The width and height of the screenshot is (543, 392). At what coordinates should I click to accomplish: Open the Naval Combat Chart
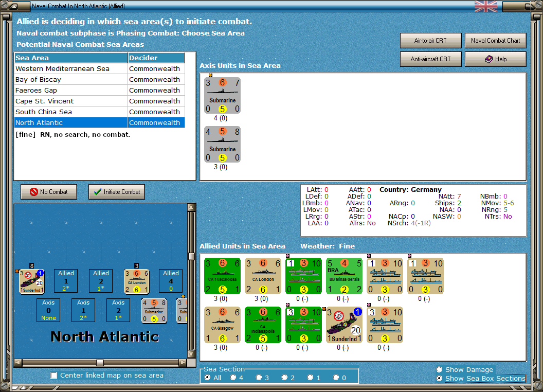point(496,41)
